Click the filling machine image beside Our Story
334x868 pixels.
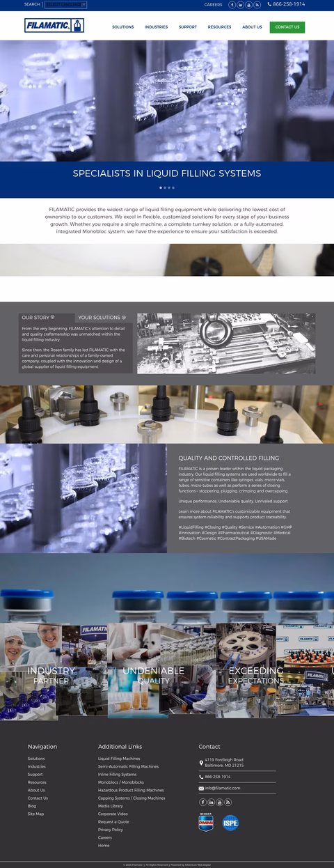point(226,343)
